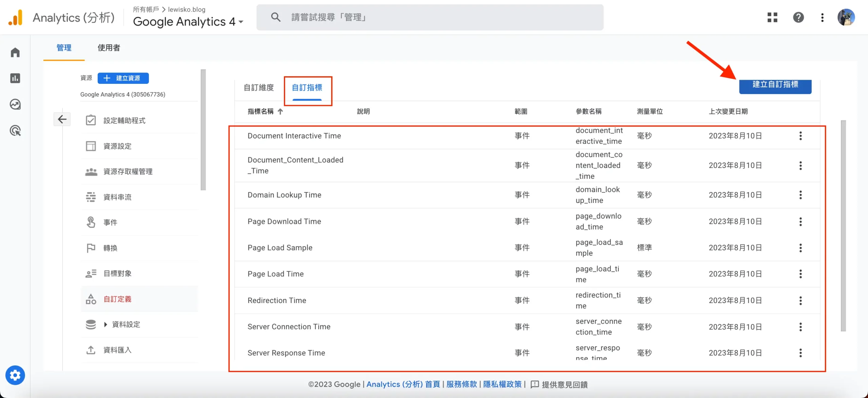Click the 範圍 column header
Screen dimensions: 868x398
tap(521, 111)
